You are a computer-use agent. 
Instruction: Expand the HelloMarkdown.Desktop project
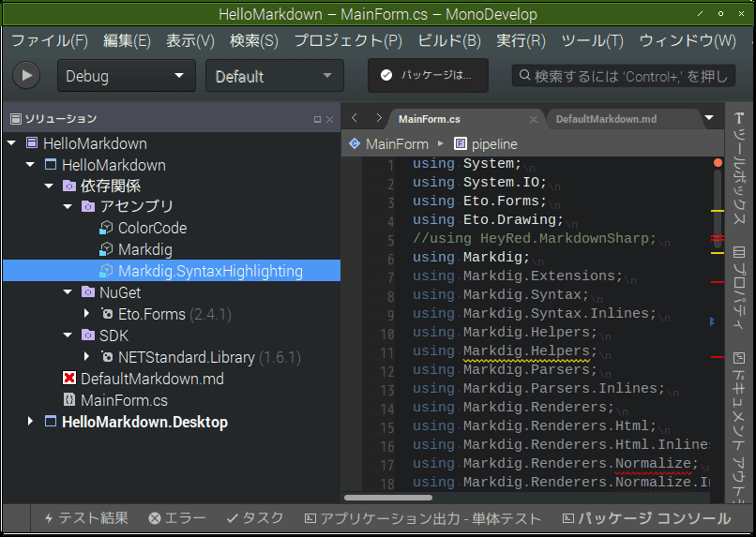30,421
